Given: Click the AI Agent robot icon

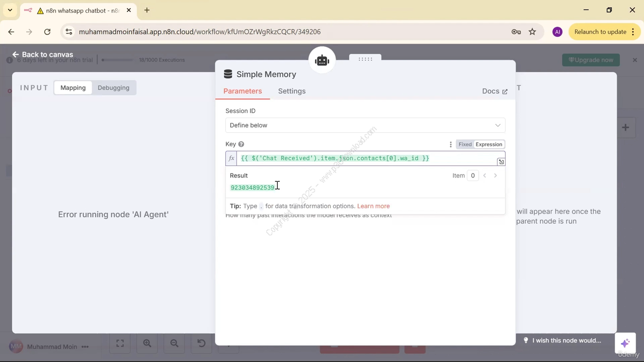Looking at the screenshot, I should click(322, 60).
